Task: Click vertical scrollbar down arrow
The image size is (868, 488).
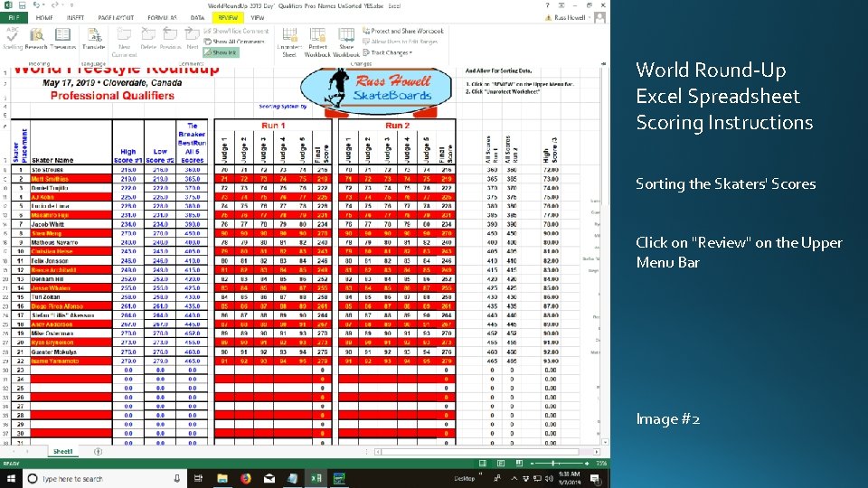Action: [605, 442]
